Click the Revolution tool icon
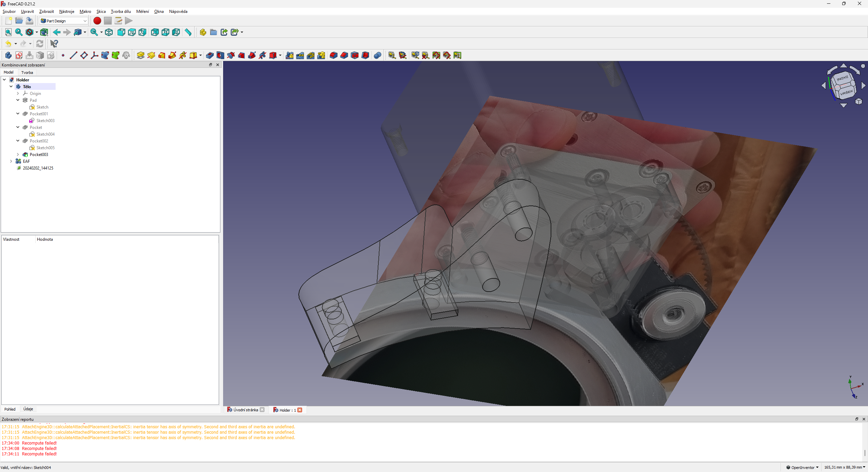The height and width of the screenshot is (472, 868). pyautogui.click(x=151, y=55)
